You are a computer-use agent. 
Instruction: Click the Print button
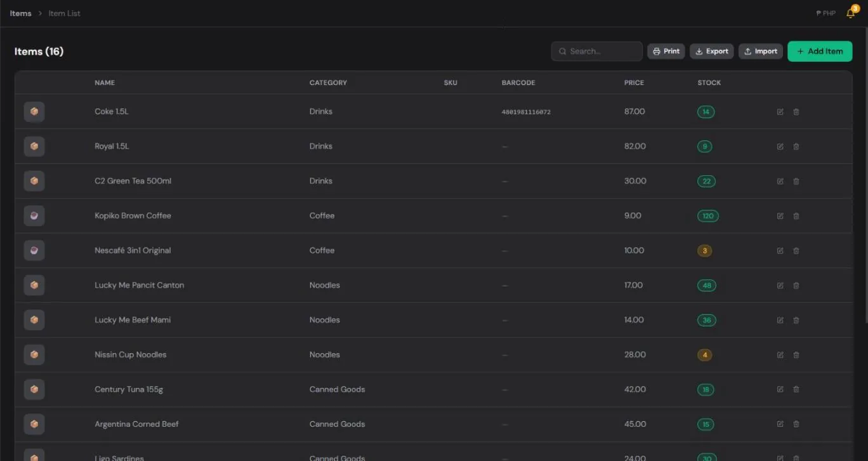666,51
